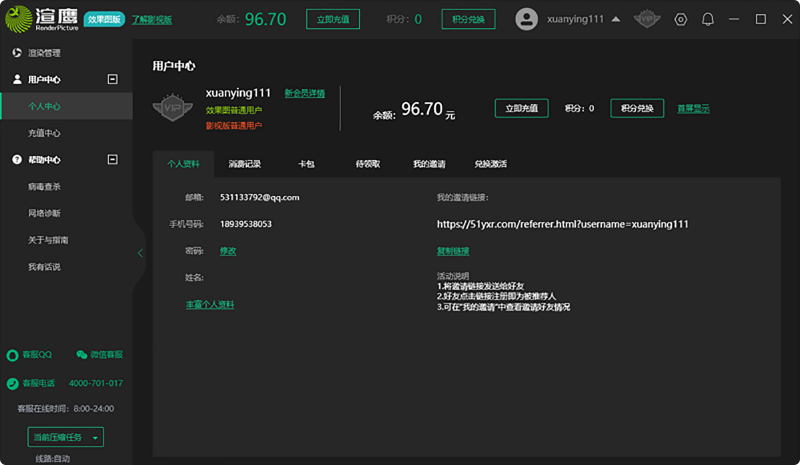Screen dimensions: 800x465
Task: Open 渲染管理 in the sidebar
Action: coord(44,53)
